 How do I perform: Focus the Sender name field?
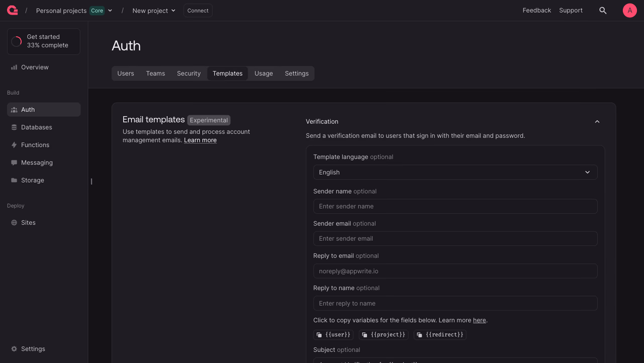(x=455, y=206)
